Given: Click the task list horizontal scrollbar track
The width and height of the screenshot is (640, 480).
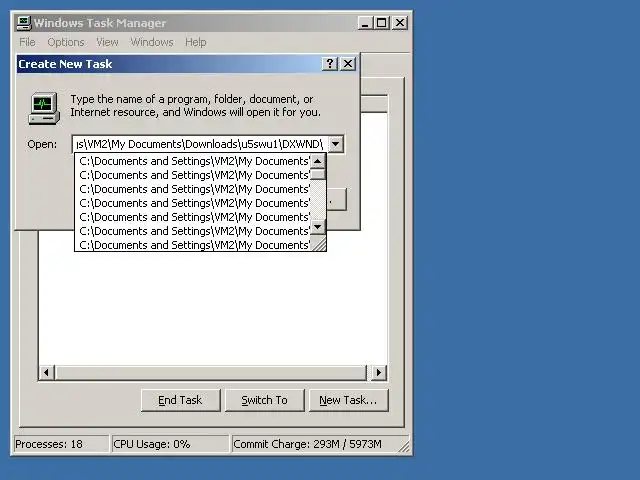Looking at the screenshot, I should click(211, 372).
